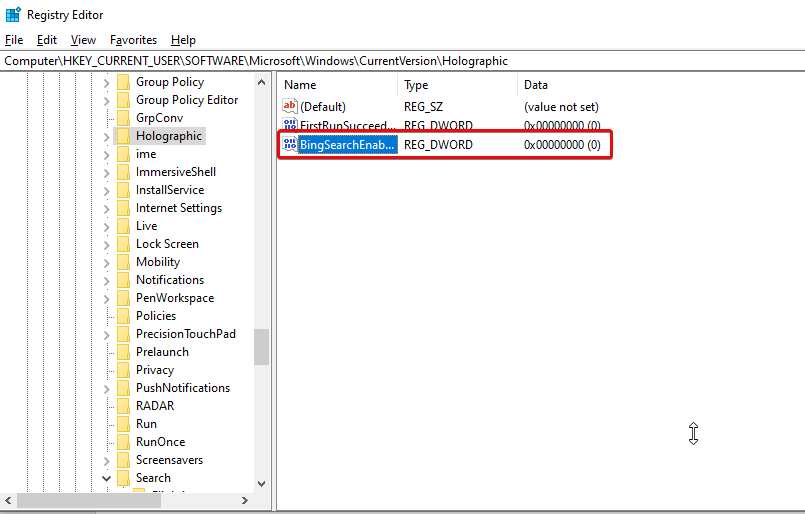Click the PrecisionTouchPad folder icon
The image size is (805, 514).
tap(123, 334)
